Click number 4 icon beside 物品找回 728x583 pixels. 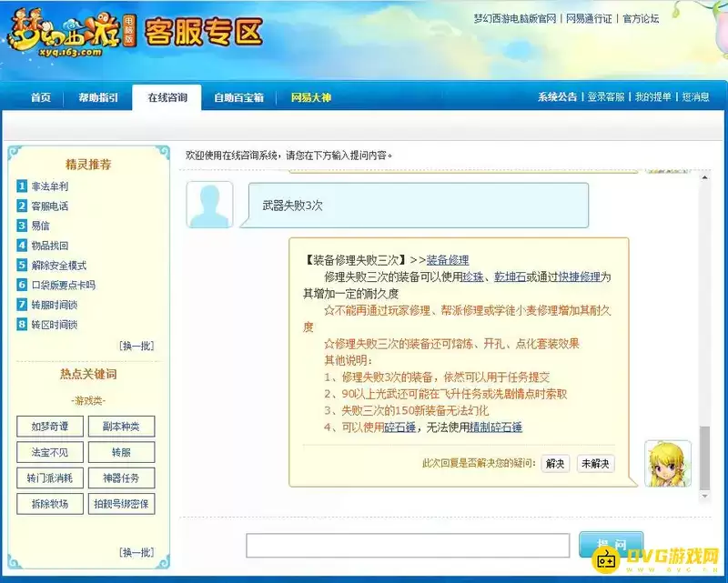coord(22,245)
